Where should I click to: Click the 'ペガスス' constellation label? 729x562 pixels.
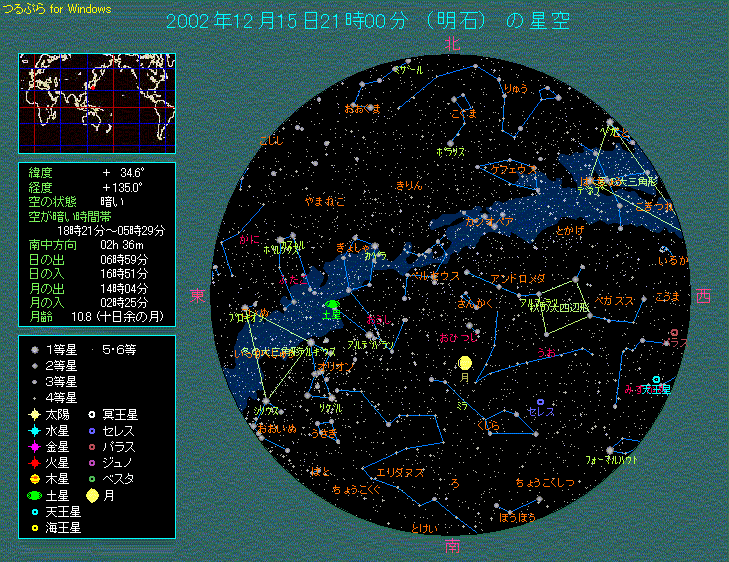click(614, 301)
